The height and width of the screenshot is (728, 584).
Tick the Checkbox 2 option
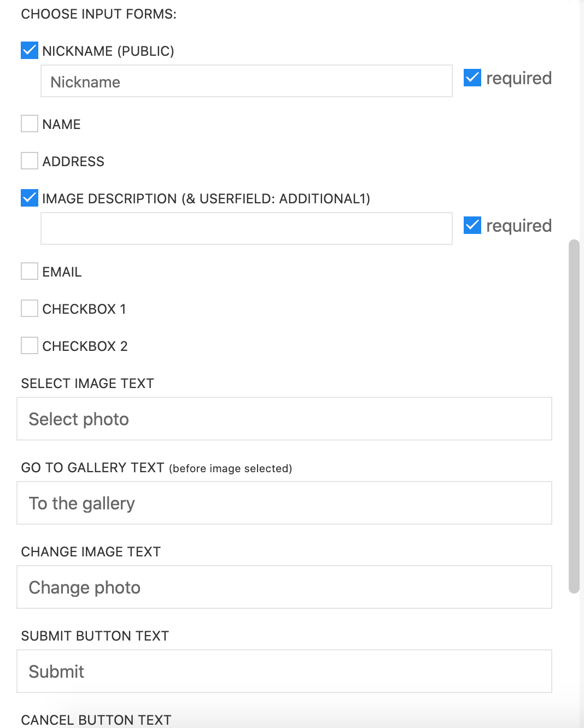[30, 345]
